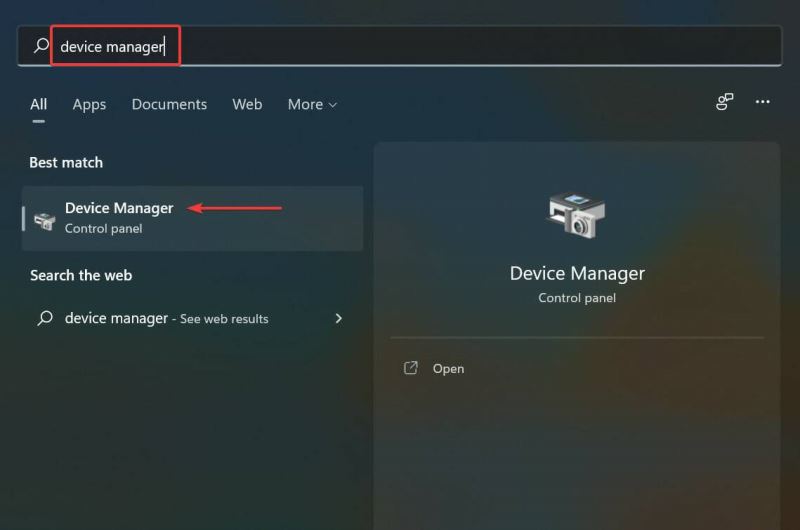Click Open in the preview pane
The image size is (800, 530).
coord(448,368)
